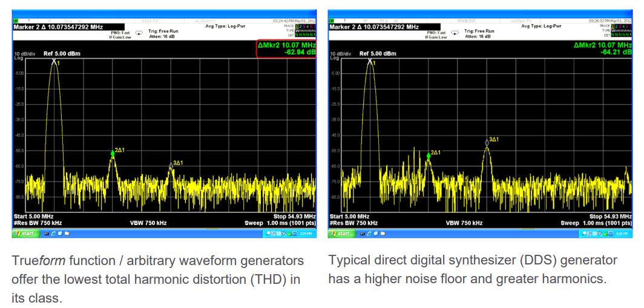This screenshot has height=308, width=644.
Task: Select trace 1 indicator in right analyzer header
Action: click(x=613, y=27)
